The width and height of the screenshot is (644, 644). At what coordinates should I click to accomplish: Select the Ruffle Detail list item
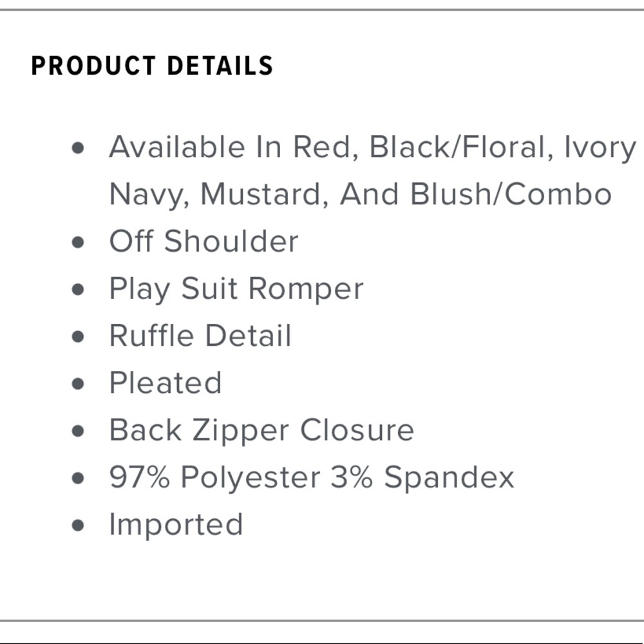click(x=200, y=336)
